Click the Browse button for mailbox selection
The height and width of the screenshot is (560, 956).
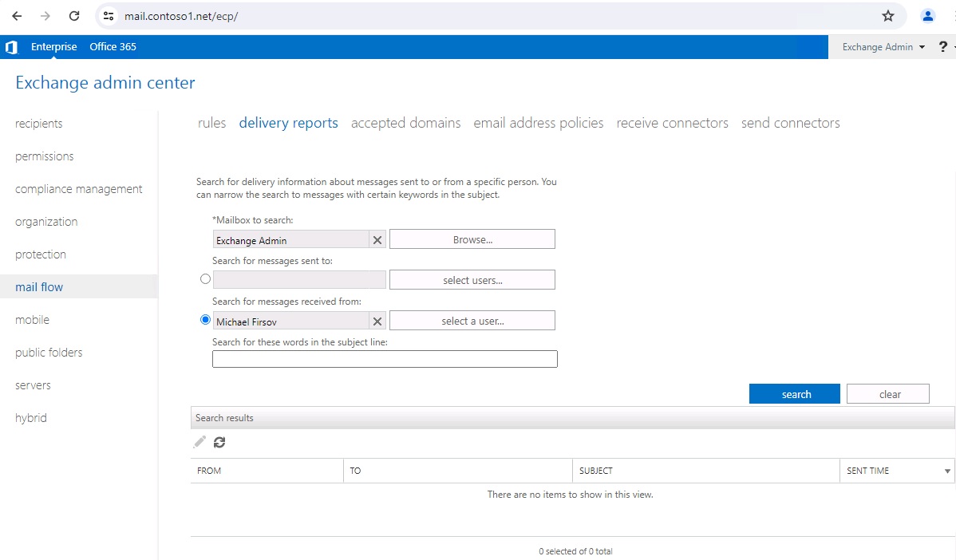(x=472, y=239)
